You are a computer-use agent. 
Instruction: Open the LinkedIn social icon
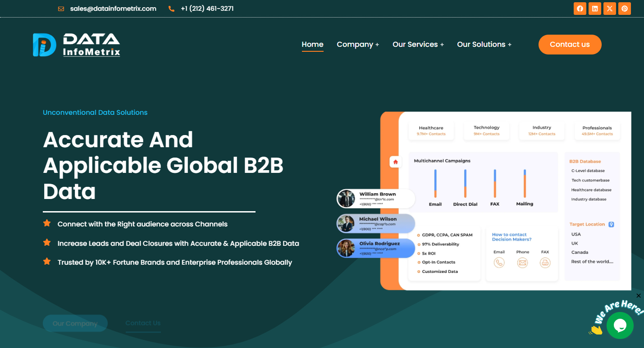point(595,9)
